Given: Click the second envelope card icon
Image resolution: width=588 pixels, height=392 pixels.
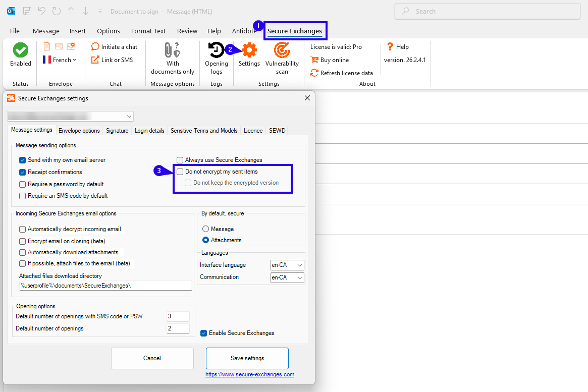Looking at the screenshot, I should (x=59, y=46).
